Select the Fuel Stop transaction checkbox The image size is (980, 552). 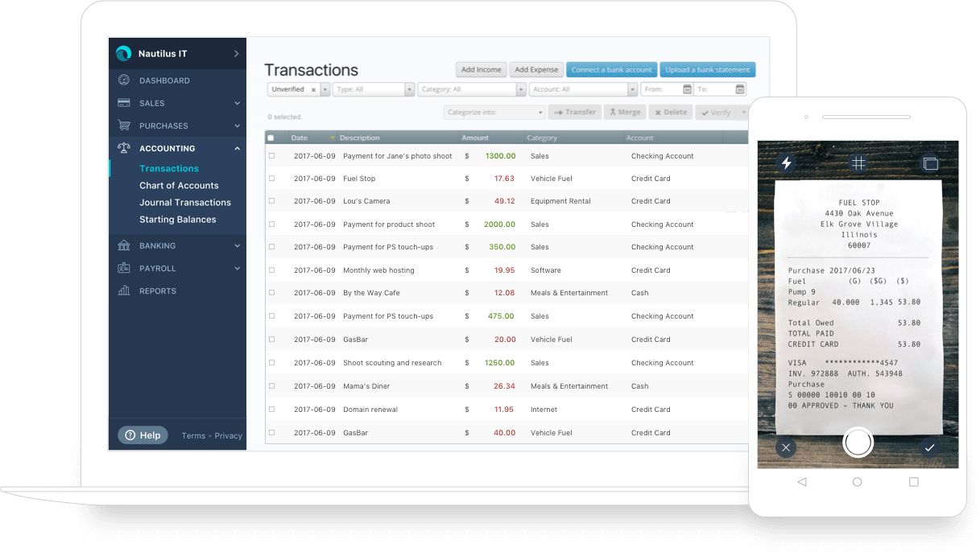(x=271, y=179)
